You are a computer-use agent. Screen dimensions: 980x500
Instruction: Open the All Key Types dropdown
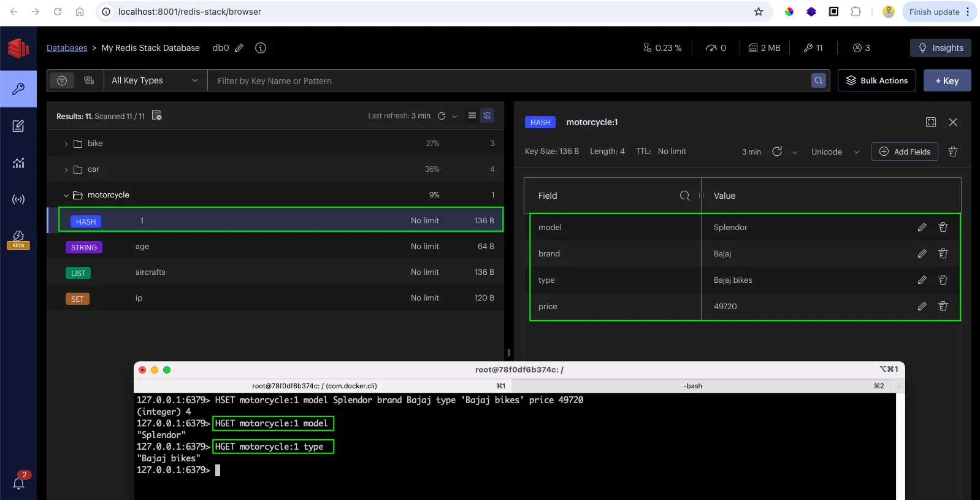coord(156,80)
